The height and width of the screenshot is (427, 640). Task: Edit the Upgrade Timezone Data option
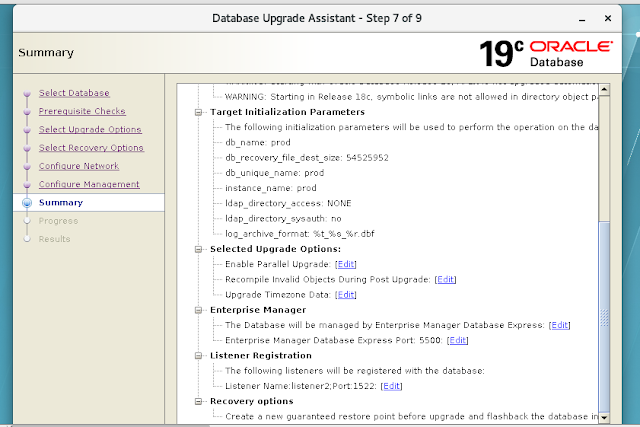(x=346, y=295)
